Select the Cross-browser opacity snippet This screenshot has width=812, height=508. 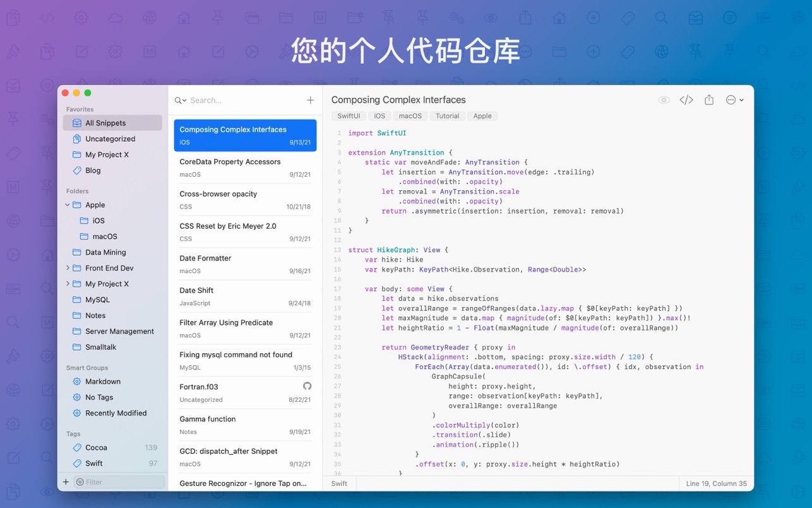tap(245, 200)
